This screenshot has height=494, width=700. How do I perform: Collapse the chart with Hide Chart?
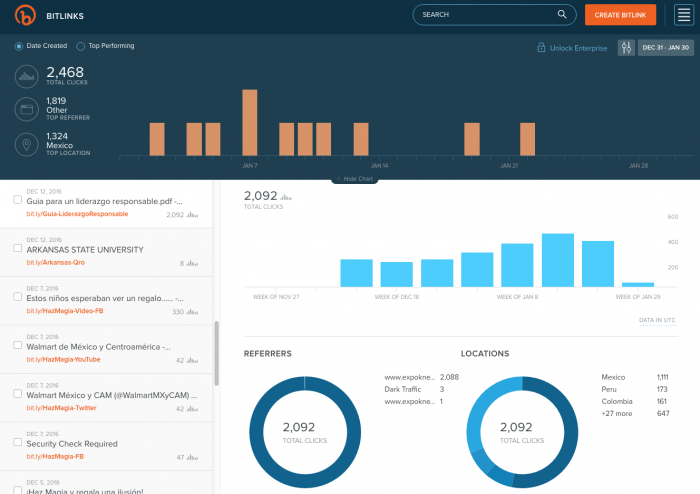coord(354,179)
